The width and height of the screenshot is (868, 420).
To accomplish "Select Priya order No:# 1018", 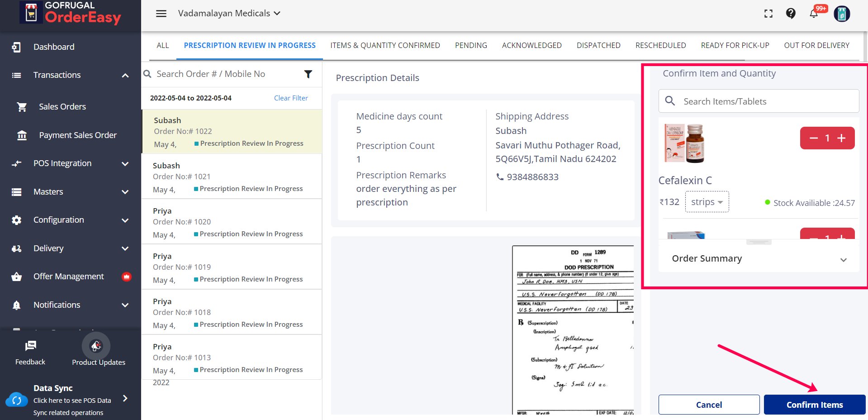I will tap(232, 313).
